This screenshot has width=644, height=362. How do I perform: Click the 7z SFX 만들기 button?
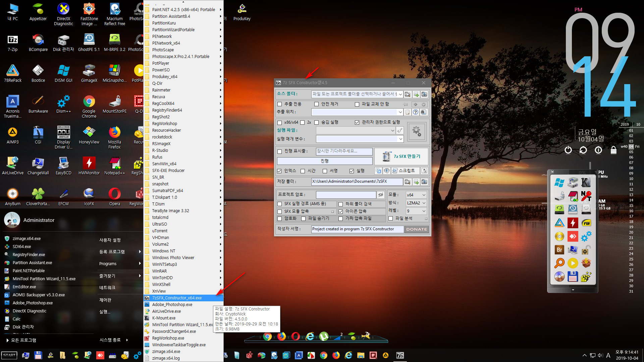pyautogui.click(x=401, y=157)
